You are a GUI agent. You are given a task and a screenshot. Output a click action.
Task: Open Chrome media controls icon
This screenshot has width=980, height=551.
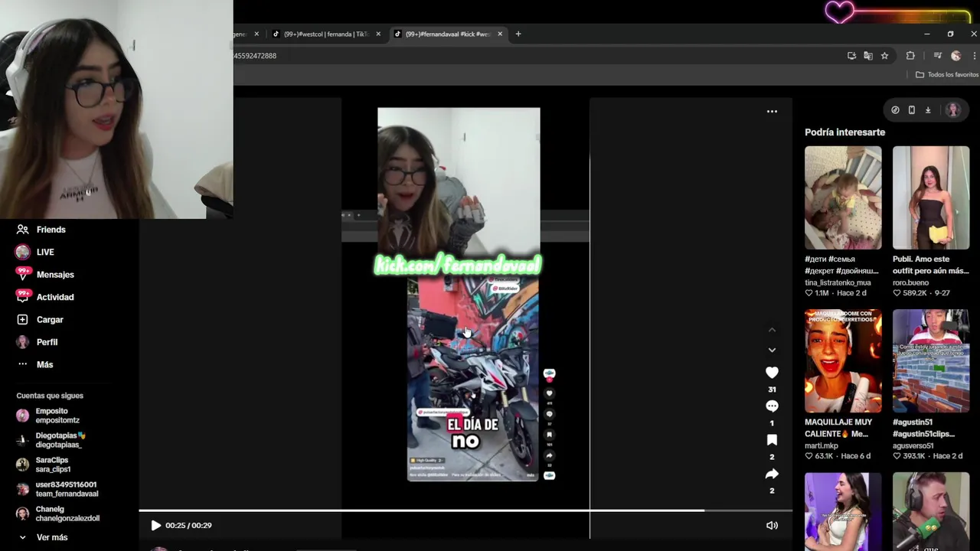click(937, 56)
